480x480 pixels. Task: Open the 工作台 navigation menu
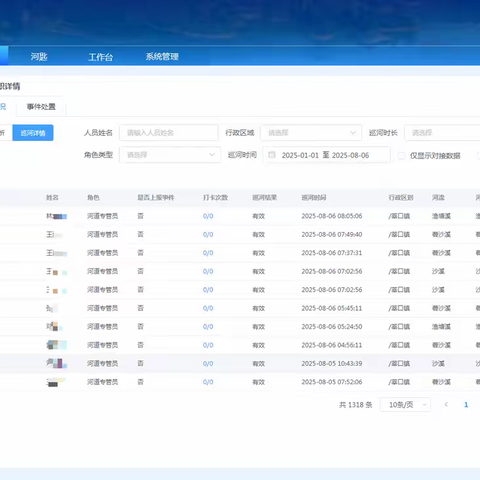100,57
